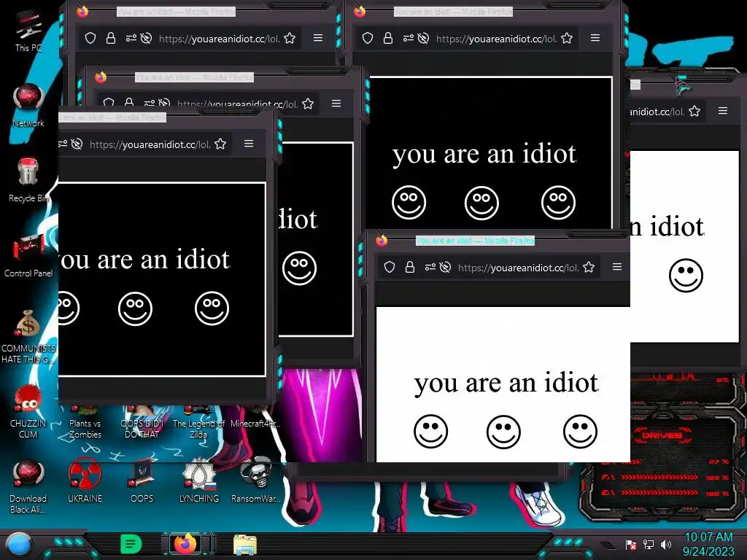Launch the RansomWar... skull shortcut
This screenshot has width=747, height=560.
pos(256,480)
